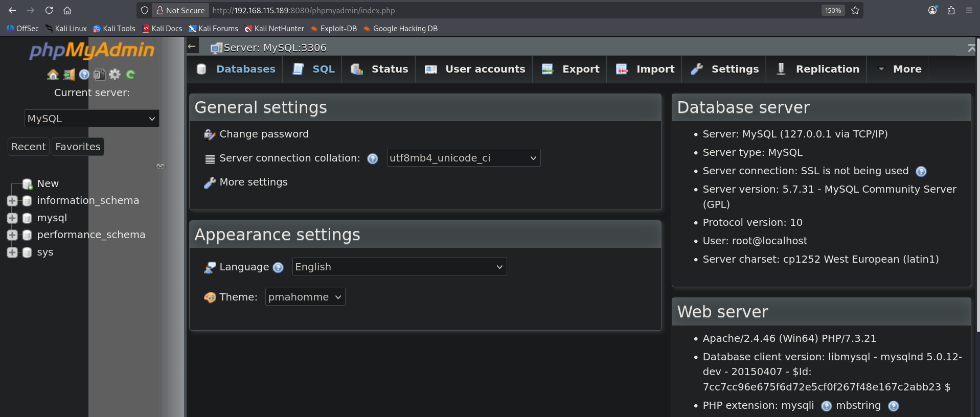Open phpMyAdmin documentation help icon in sidebar
The image size is (980, 417).
84,75
